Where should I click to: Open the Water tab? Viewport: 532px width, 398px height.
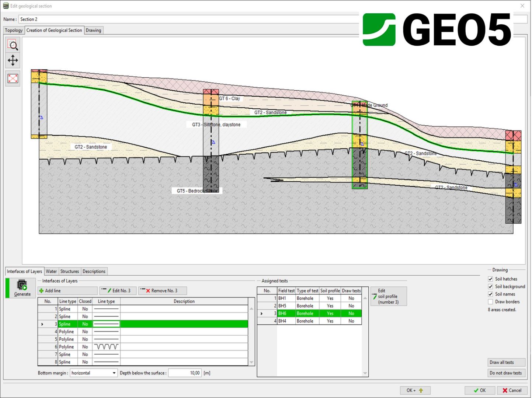[51, 272]
